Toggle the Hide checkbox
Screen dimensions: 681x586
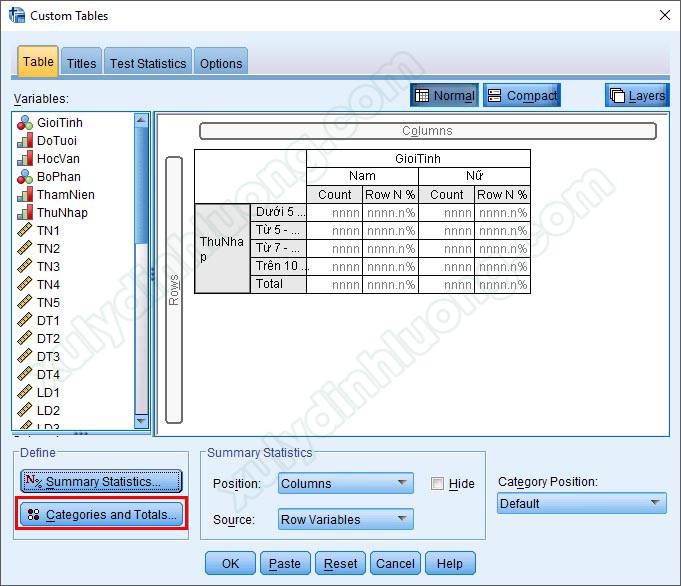(x=437, y=484)
